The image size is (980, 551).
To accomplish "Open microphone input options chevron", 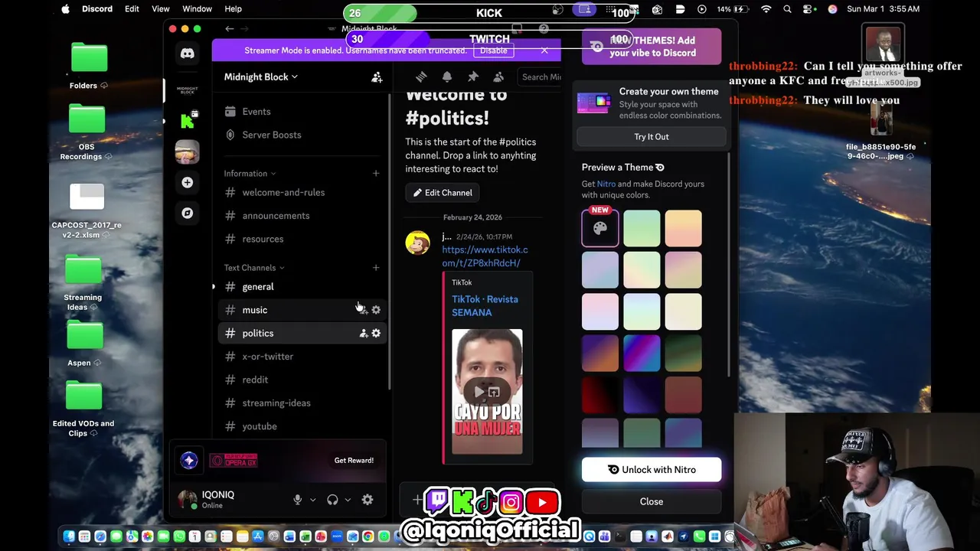I will (x=312, y=500).
